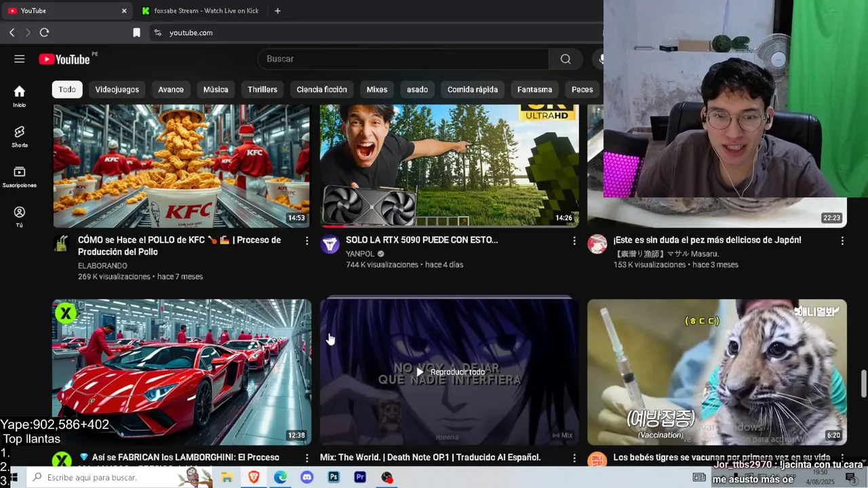
Task: Open File Explorer from the taskbar
Action: click(x=227, y=478)
